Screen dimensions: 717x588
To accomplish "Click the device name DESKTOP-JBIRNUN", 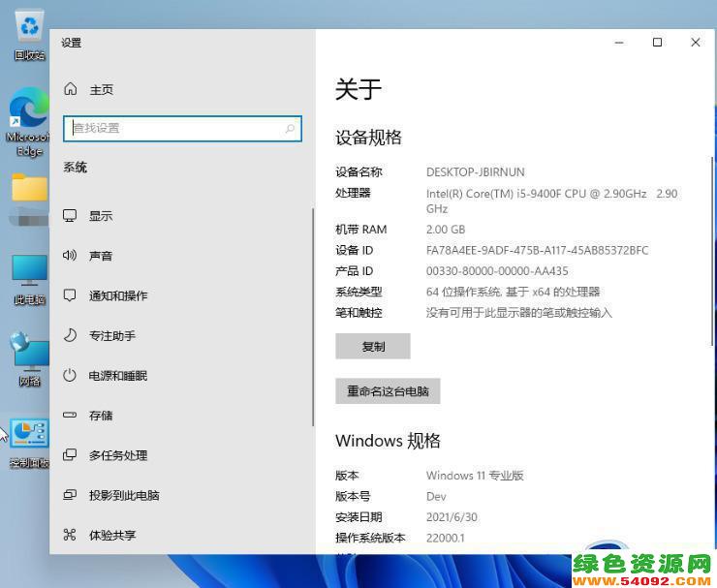I will 475,172.
